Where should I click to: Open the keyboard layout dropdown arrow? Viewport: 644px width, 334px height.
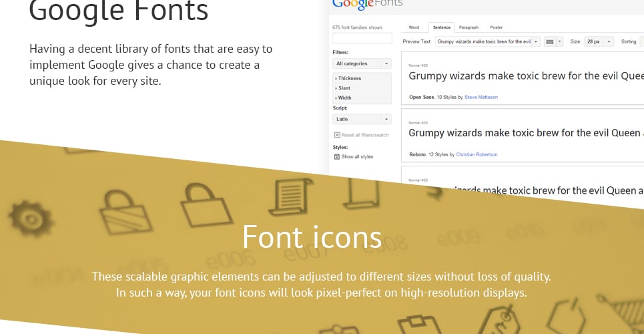pos(559,41)
